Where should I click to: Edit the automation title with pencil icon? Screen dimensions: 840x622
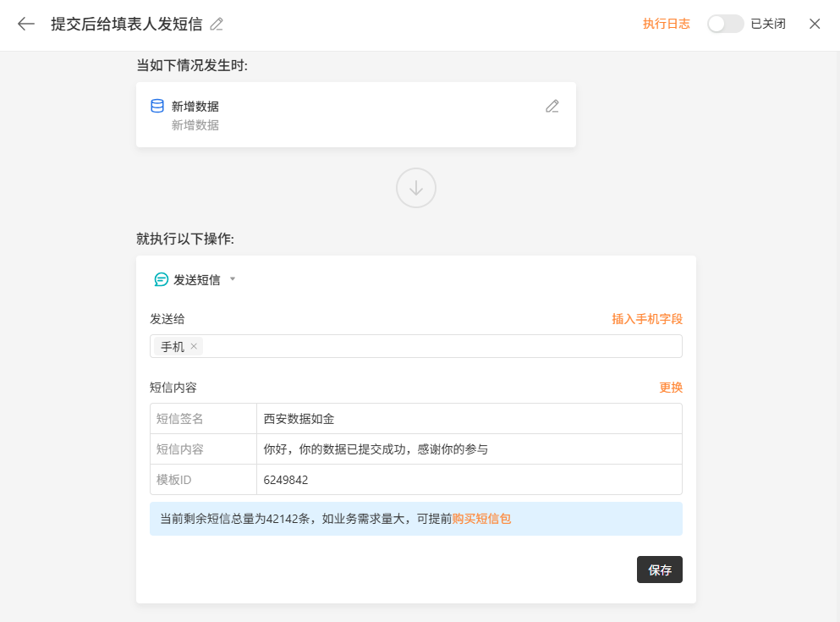(217, 24)
